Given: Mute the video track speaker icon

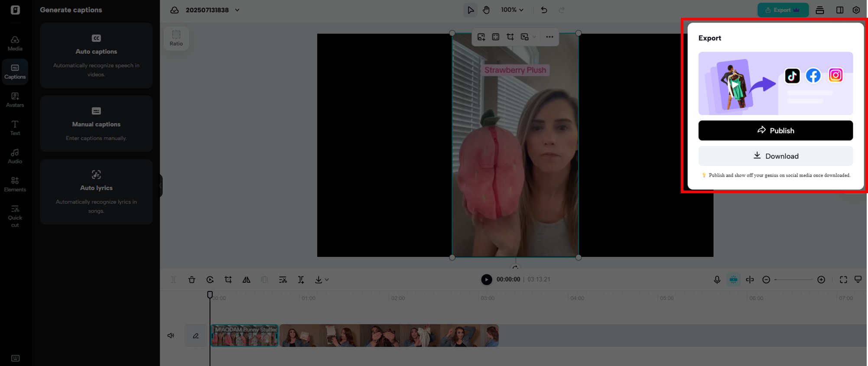Looking at the screenshot, I should click(171, 336).
